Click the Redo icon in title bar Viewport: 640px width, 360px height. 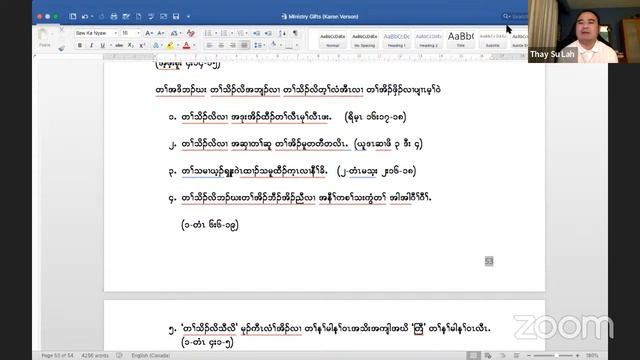coord(101,16)
